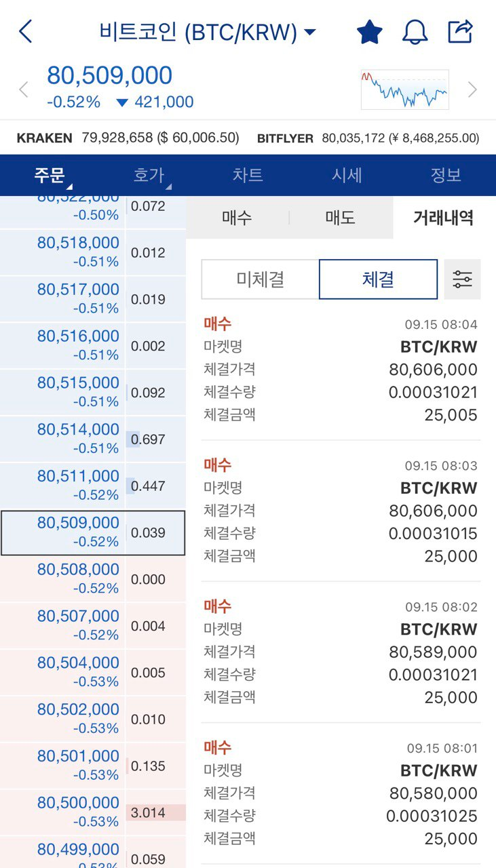Select the 미체결 toggle
Viewport: 496px width, 868px height.
click(x=260, y=279)
